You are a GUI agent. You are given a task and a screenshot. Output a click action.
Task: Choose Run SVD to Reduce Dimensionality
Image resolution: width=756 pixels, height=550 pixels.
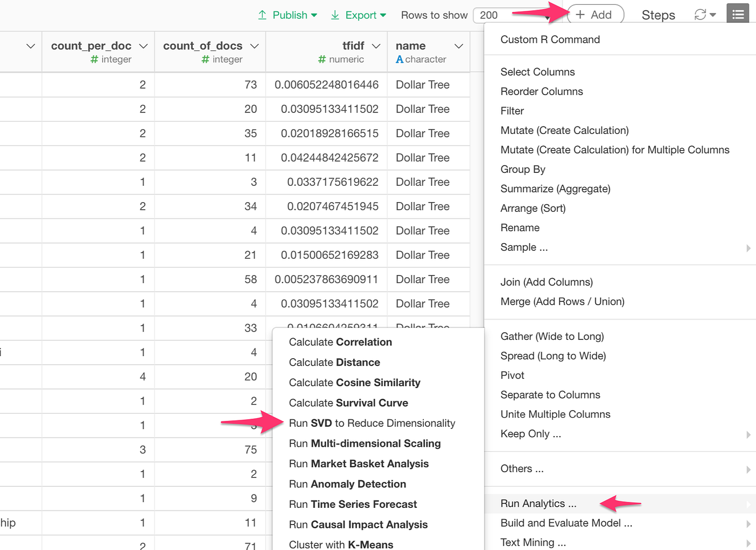pyautogui.click(x=372, y=423)
